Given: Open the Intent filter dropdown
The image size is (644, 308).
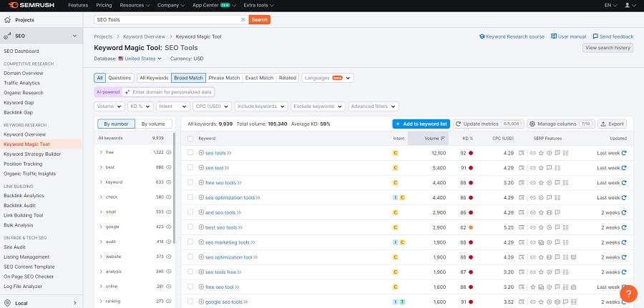Looking at the screenshot, I should [x=173, y=106].
